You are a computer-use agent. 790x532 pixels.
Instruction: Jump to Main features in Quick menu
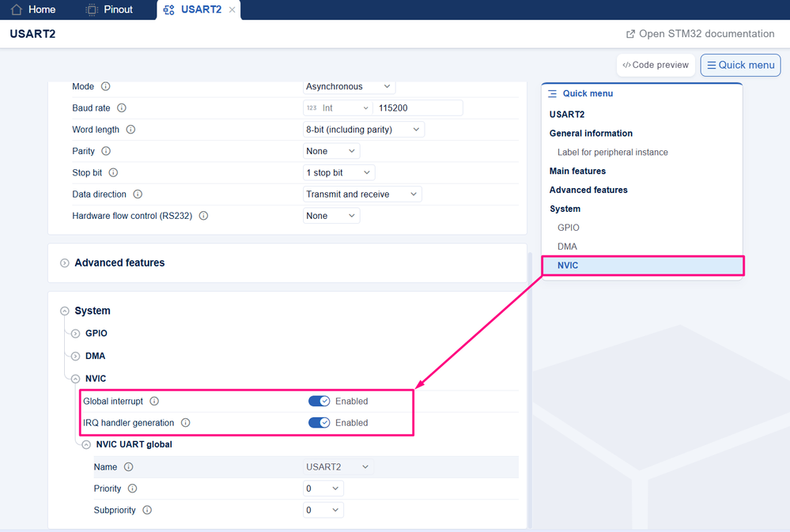click(x=577, y=172)
